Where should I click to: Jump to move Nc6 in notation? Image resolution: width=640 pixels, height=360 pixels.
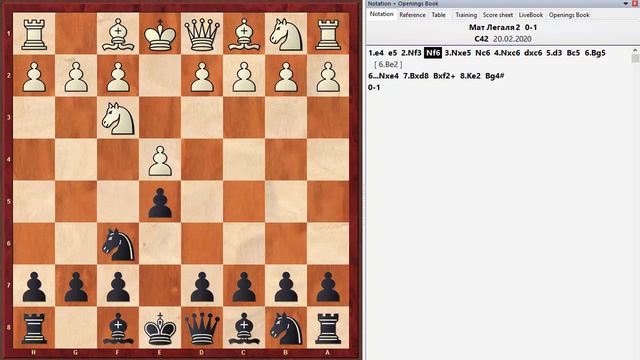tap(482, 53)
